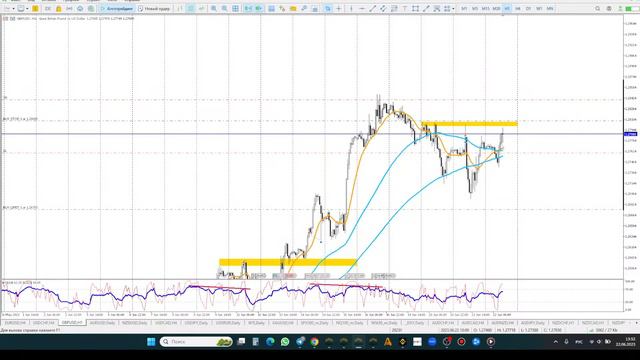Select the M1 timeframe
Viewport: 640px width, 360px height.
pos(464,9)
